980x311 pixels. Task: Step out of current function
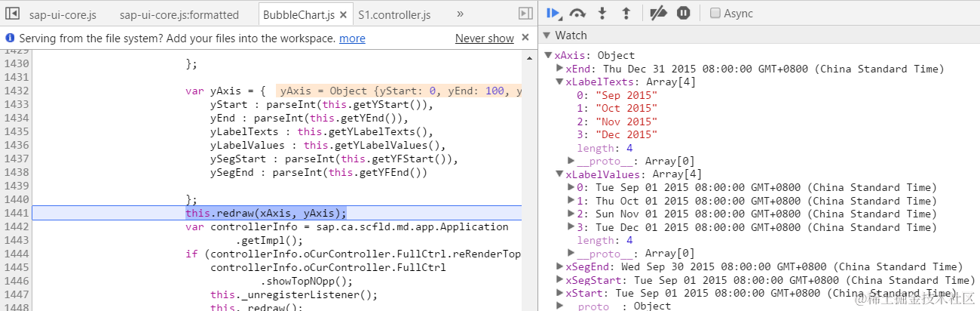(626, 13)
